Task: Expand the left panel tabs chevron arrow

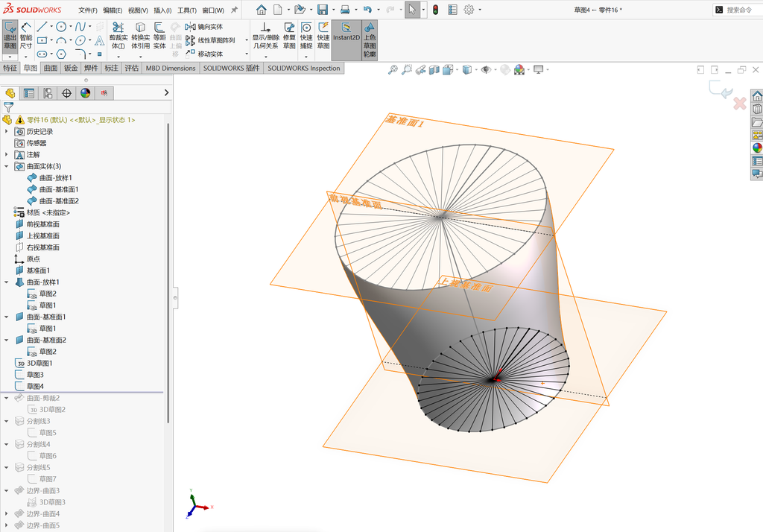Action: click(x=166, y=92)
